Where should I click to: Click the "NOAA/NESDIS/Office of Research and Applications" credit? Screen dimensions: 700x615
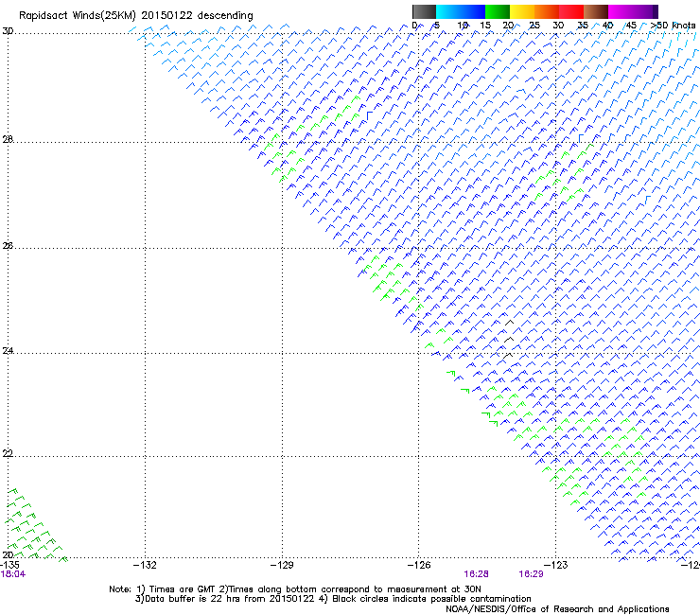(557, 608)
